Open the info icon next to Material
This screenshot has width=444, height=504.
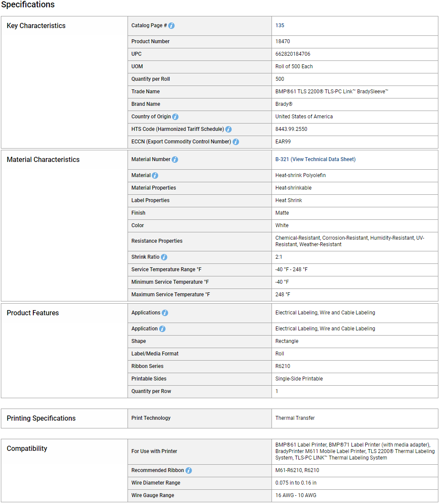click(x=155, y=175)
